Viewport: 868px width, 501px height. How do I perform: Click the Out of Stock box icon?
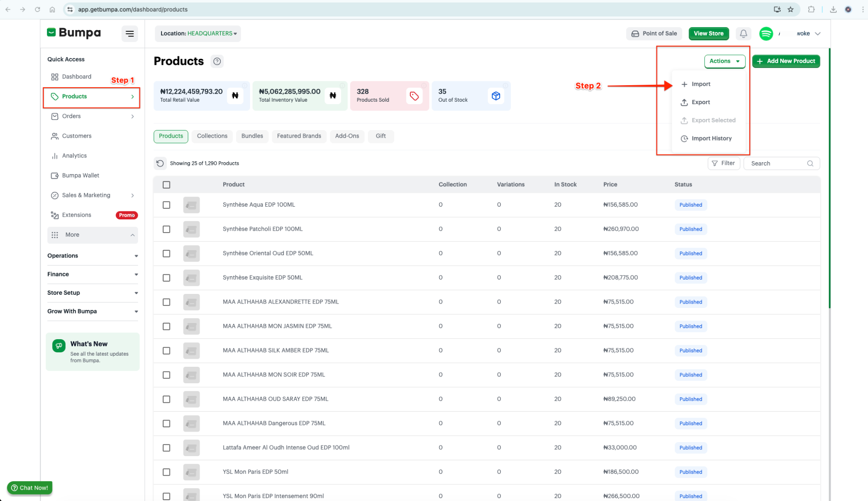tap(495, 96)
